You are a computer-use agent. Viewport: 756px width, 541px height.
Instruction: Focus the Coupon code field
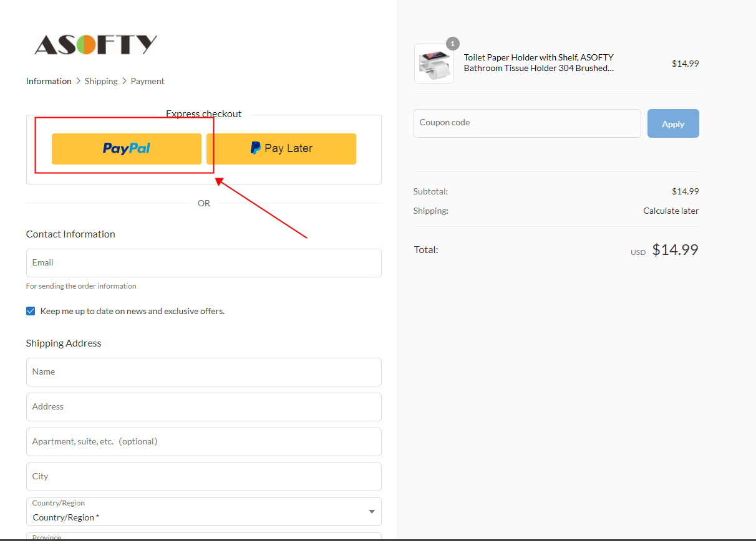click(x=527, y=123)
